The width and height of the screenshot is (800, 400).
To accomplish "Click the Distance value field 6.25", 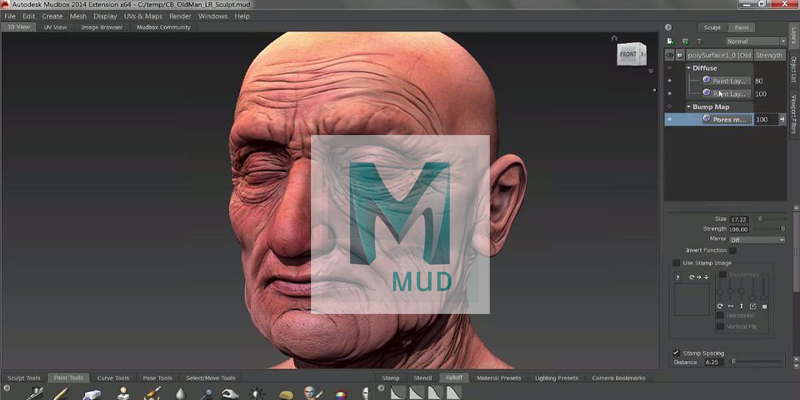I will [x=712, y=362].
